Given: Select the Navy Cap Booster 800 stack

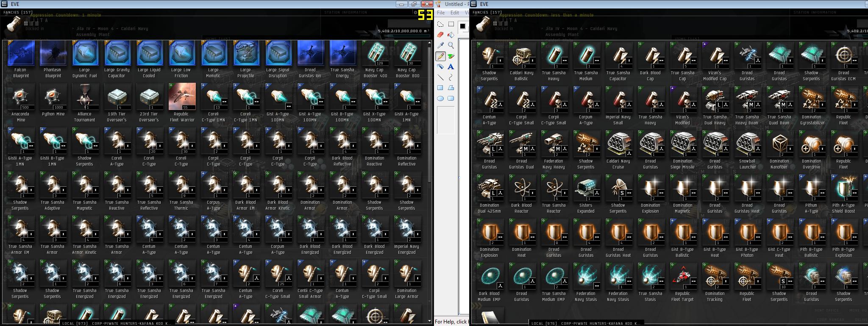Looking at the screenshot, I should (x=407, y=59).
